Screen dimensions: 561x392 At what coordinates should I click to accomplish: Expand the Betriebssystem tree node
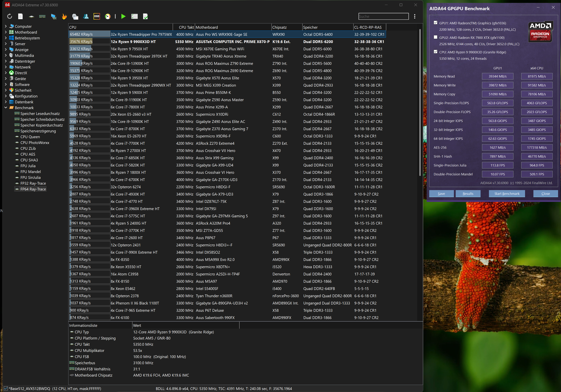6,38
